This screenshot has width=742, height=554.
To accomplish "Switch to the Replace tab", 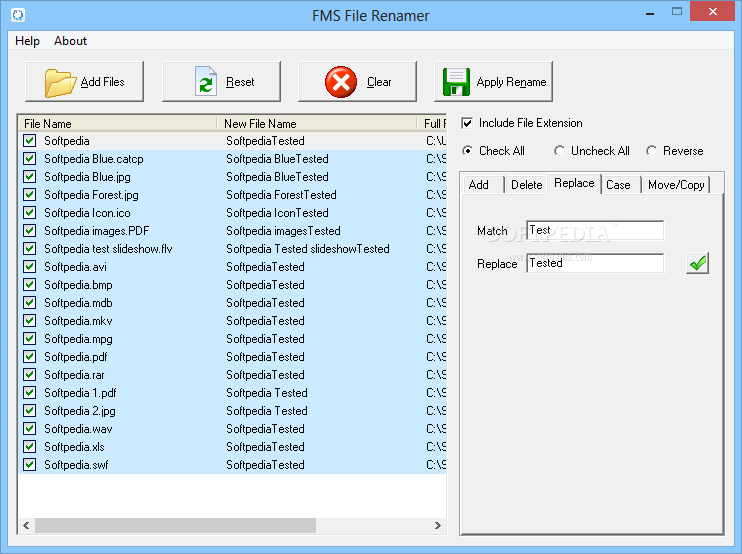I will [574, 183].
